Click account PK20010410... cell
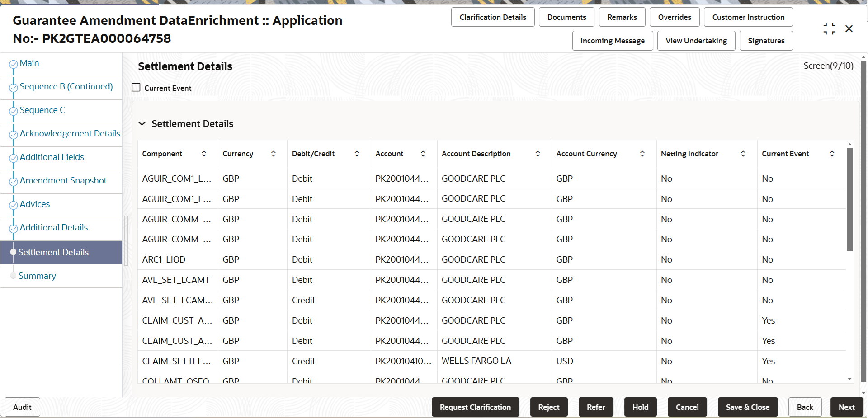868x418 pixels. (x=403, y=361)
